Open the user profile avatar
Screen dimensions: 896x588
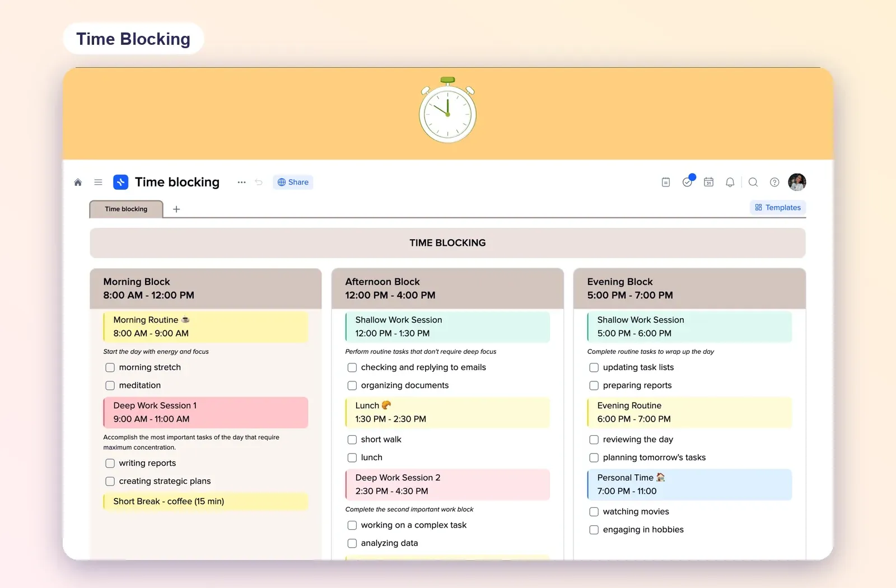click(x=797, y=182)
